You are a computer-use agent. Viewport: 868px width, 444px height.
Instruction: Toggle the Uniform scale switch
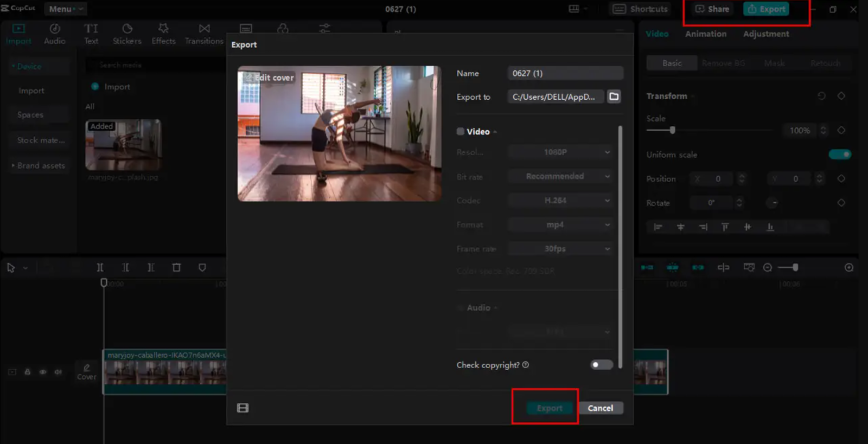click(840, 155)
